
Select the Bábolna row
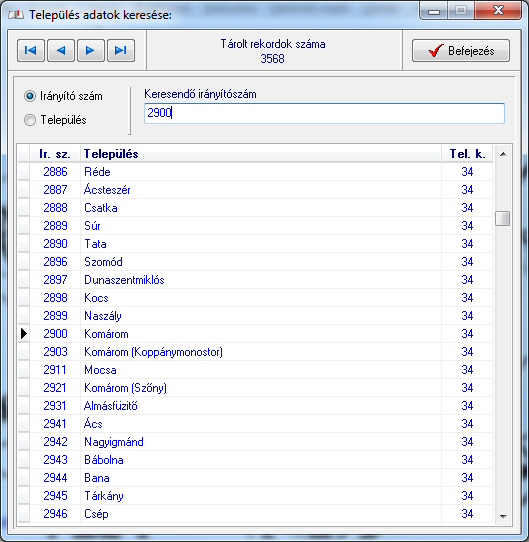[x=255, y=460]
